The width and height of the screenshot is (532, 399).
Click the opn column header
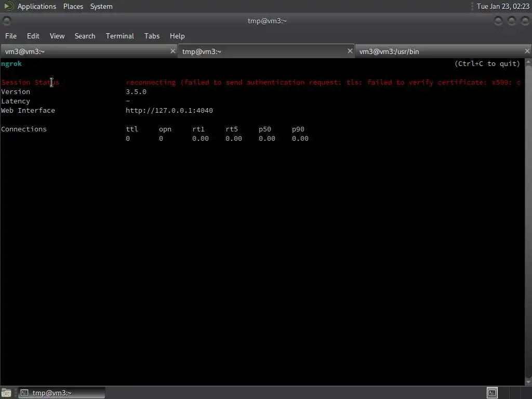pos(165,129)
